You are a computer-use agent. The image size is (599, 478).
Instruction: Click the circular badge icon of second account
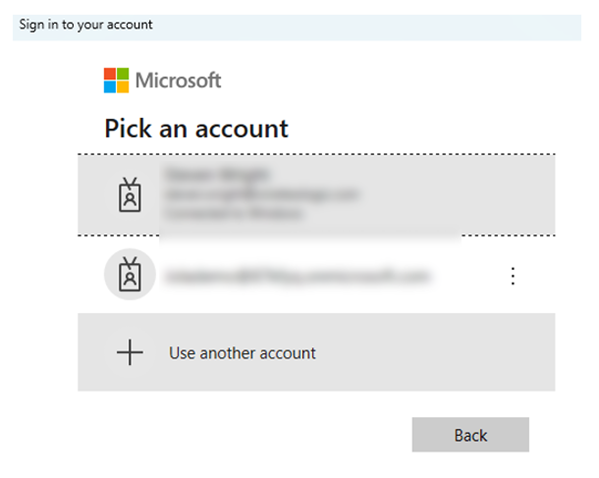tap(130, 274)
